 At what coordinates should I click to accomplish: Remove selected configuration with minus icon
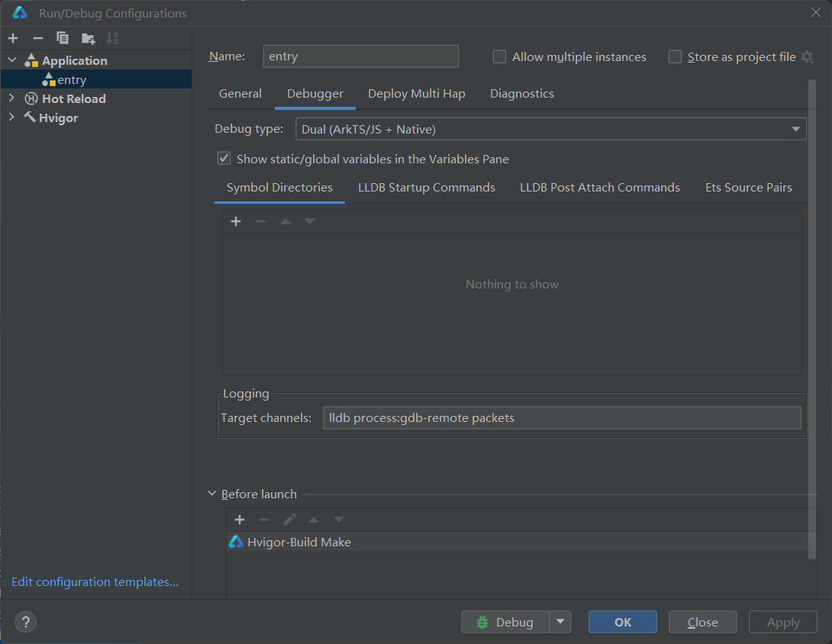(37, 38)
